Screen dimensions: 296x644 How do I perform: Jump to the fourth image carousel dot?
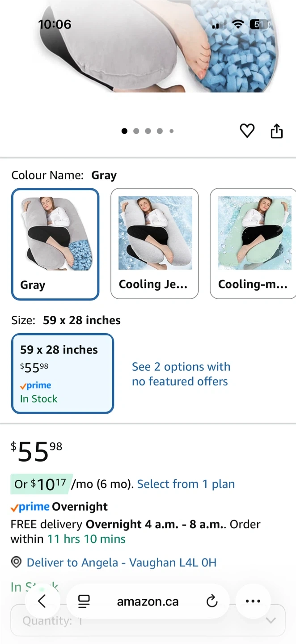coord(160,131)
